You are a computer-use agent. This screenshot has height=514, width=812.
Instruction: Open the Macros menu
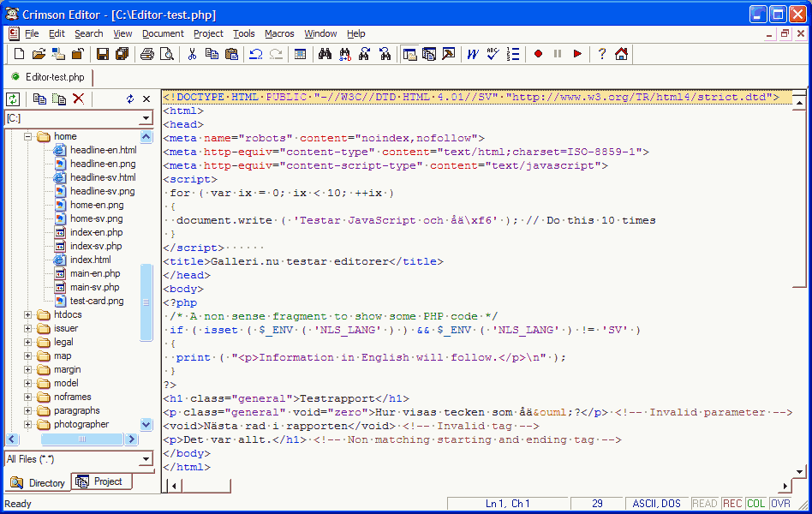279,33
